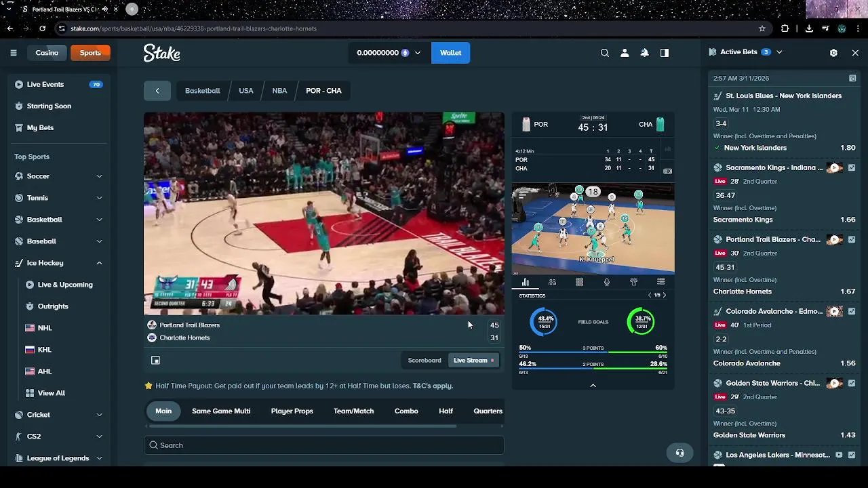
Task: Open the Wallet
Action: pyautogui.click(x=451, y=53)
